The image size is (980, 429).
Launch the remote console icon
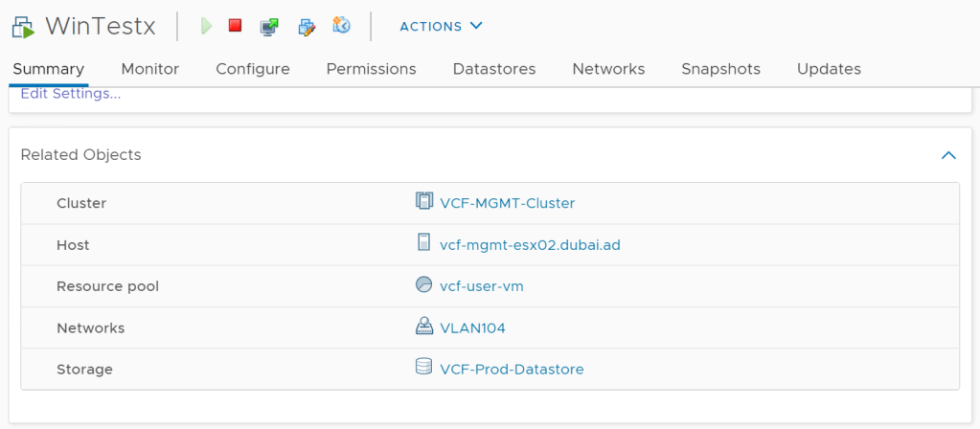[x=269, y=26]
